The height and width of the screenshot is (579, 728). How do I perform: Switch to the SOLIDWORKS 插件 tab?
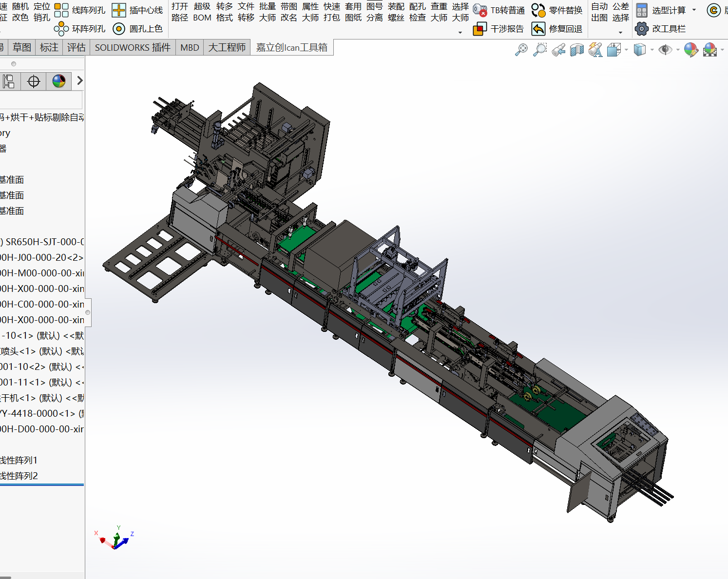[x=133, y=47]
